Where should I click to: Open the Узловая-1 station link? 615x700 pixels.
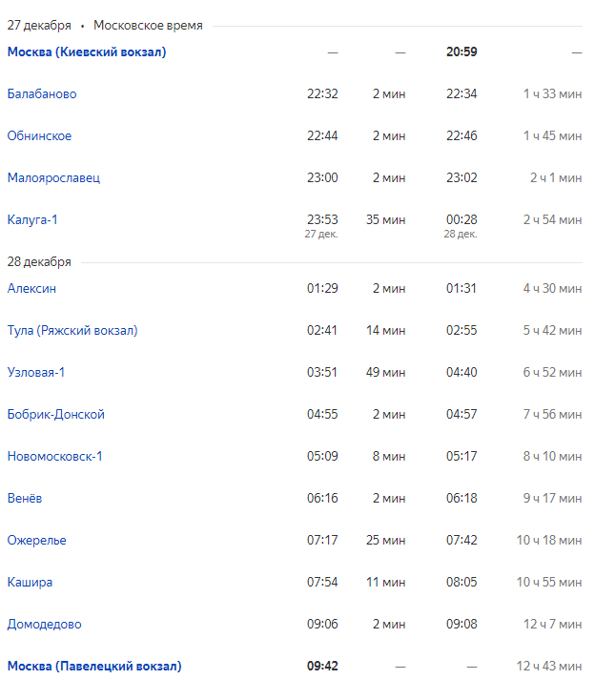(36, 373)
